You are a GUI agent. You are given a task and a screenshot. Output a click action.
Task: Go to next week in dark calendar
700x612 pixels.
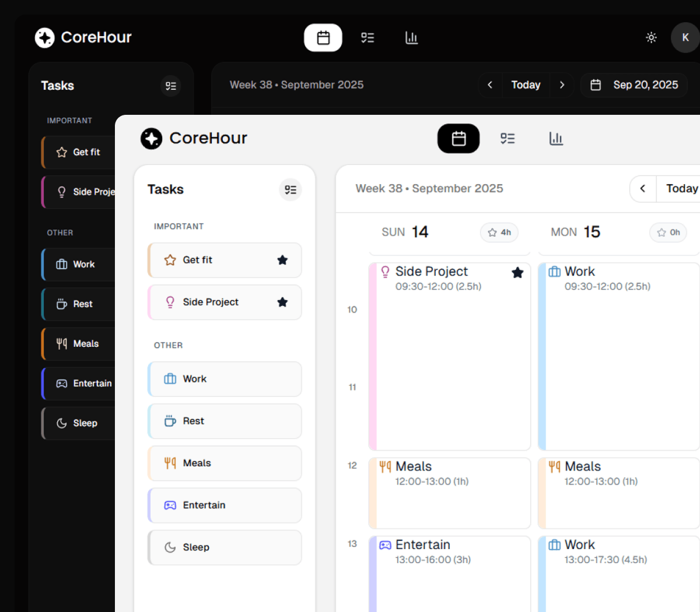point(562,85)
